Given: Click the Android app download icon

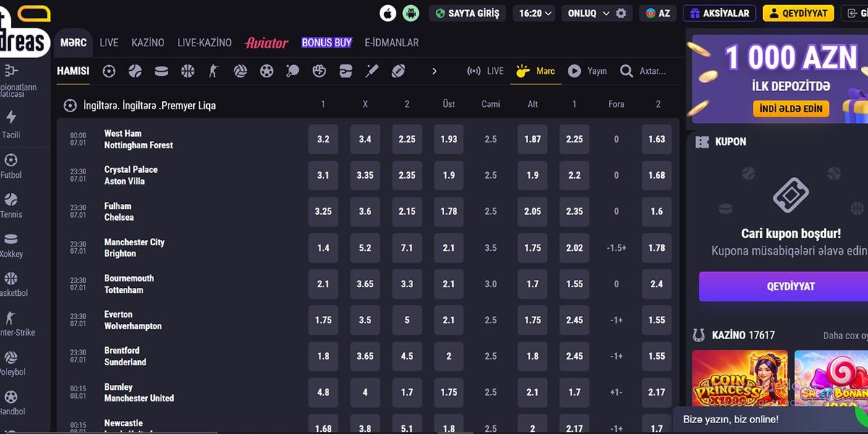Looking at the screenshot, I should click(411, 13).
